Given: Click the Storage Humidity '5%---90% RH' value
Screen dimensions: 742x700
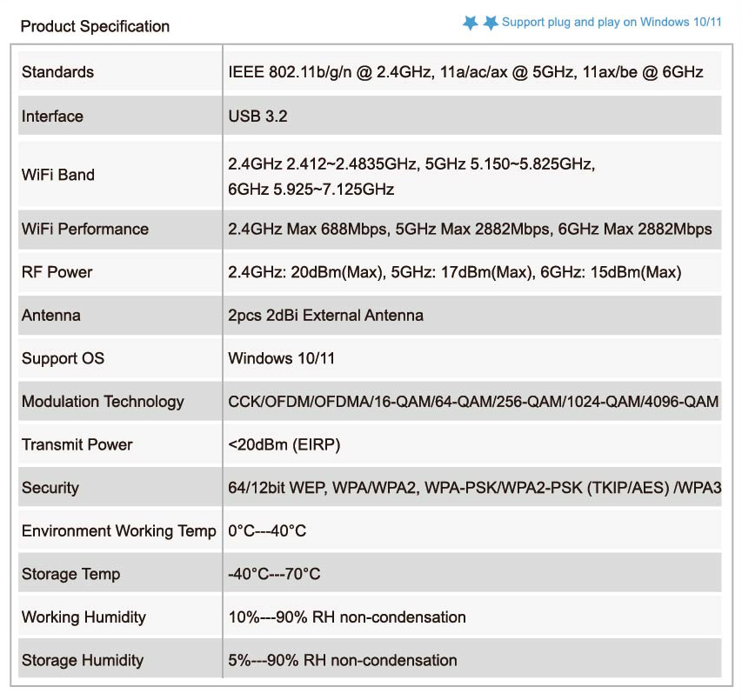Looking at the screenshot, I should (x=342, y=661).
